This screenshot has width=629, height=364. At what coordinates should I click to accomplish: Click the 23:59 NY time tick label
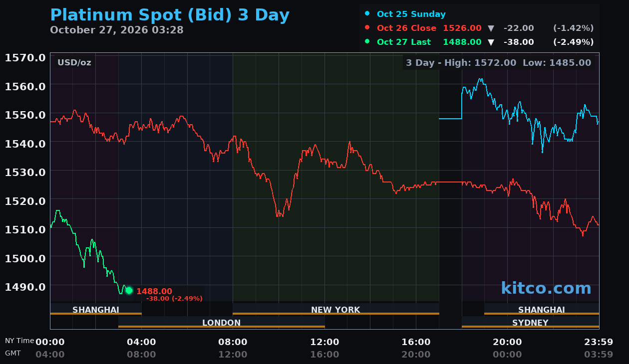[599, 342]
